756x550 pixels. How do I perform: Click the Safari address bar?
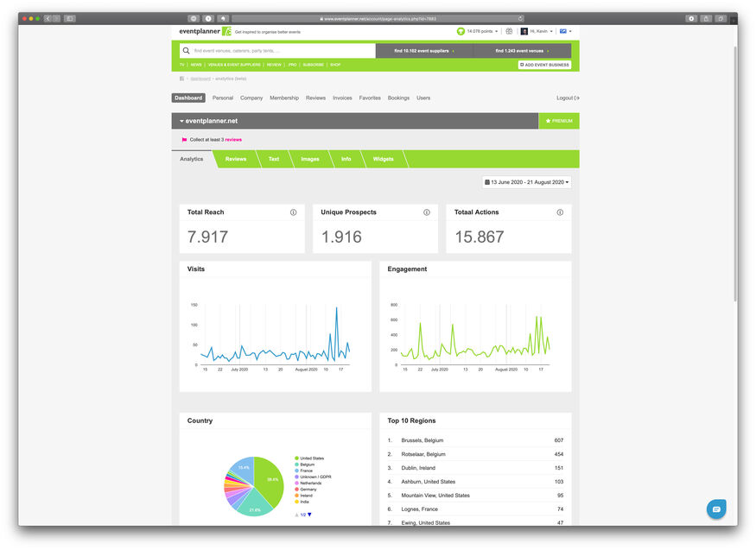coord(378,18)
